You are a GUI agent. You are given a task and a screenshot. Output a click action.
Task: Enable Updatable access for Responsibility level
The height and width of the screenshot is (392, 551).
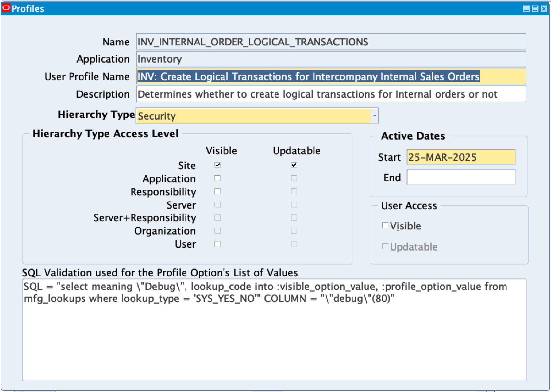(x=294, y=191)
